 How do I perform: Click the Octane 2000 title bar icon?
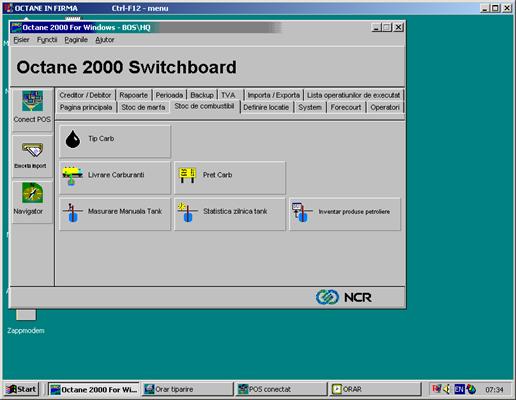pos(16,27)
